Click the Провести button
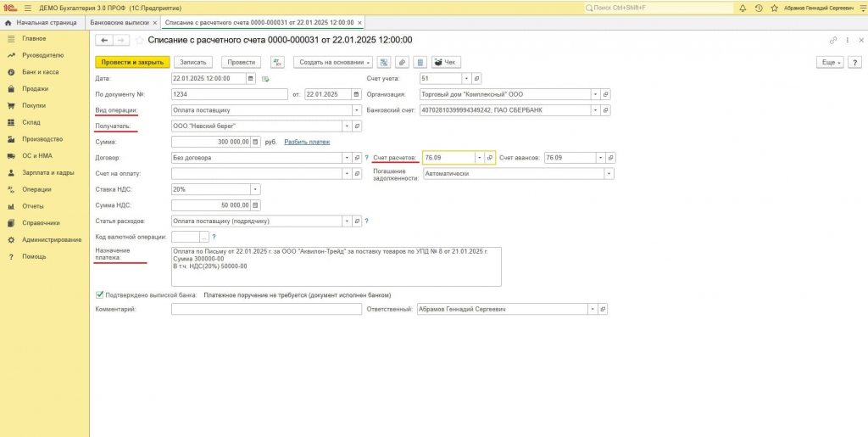This screenshot has width=868, height=437. pyautogui.click(x=241, y=63)
